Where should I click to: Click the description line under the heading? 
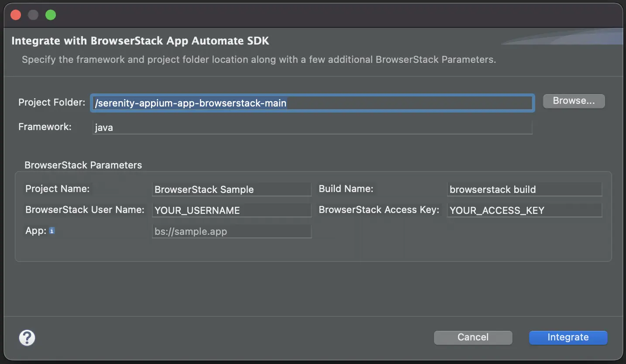[258, 60]
